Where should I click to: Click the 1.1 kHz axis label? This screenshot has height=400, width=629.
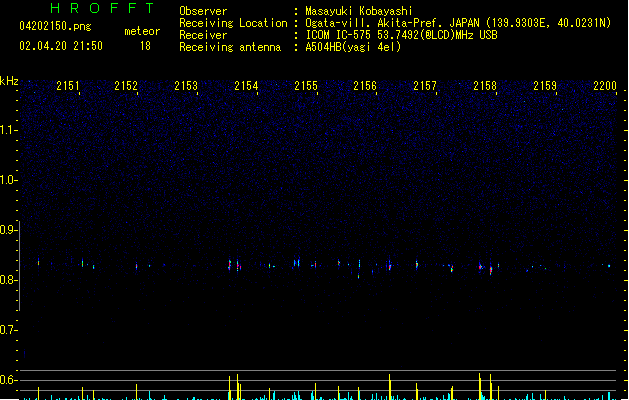point(8,130)
